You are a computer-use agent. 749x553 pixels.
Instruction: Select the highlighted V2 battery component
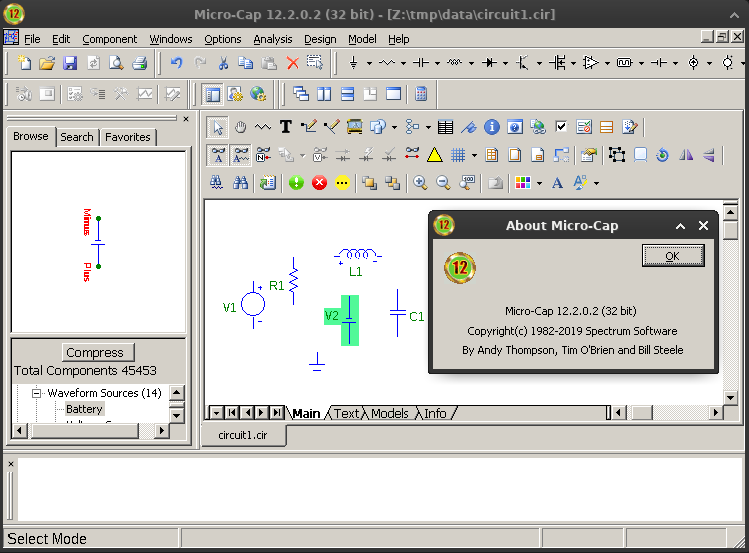pyautogui.click(x=349, y=319)
